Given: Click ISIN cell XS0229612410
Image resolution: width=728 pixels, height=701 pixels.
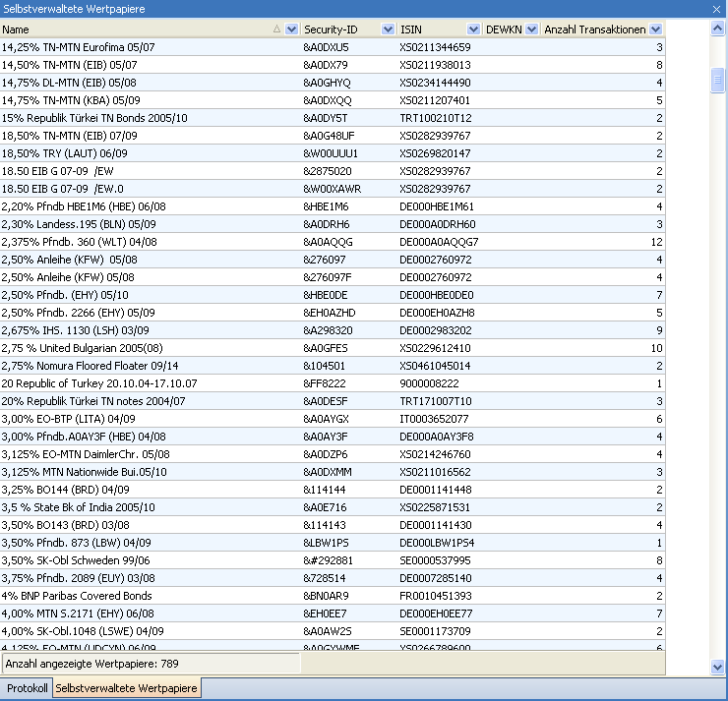Looking at the screenshot, I should coord(435,348).
